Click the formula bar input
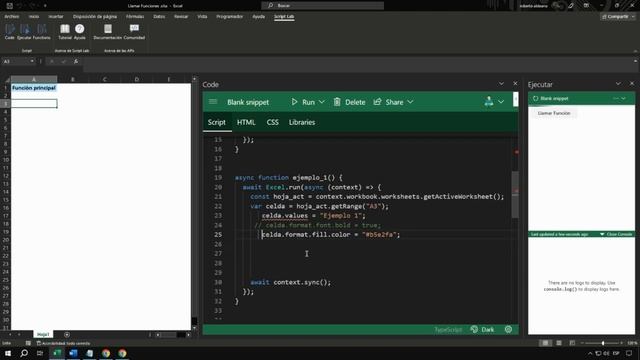The width and height of the screenshot is (640, 360). click(359, 61)
